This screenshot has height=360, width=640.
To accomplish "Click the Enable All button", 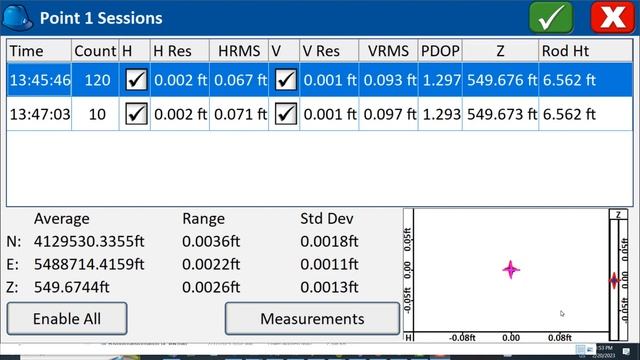I will point(67,318).
